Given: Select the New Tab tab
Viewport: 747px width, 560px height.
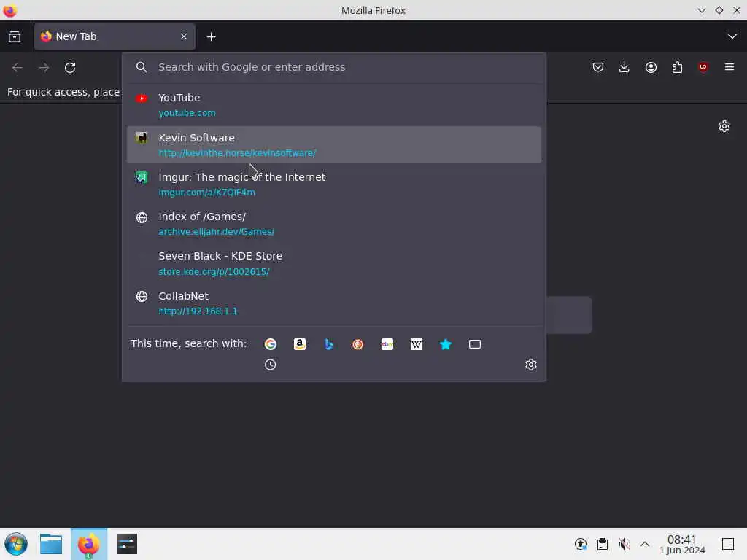Looking at the screenshot, I should pos(115,36).
